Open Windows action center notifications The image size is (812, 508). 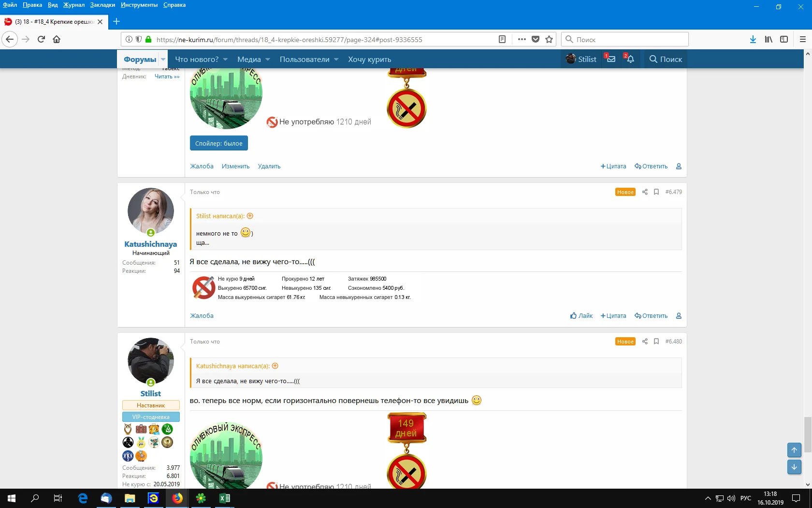coord(796,498)
